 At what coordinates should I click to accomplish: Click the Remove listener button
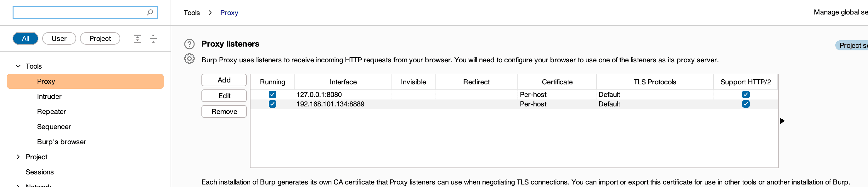click(x=224, y=111)
